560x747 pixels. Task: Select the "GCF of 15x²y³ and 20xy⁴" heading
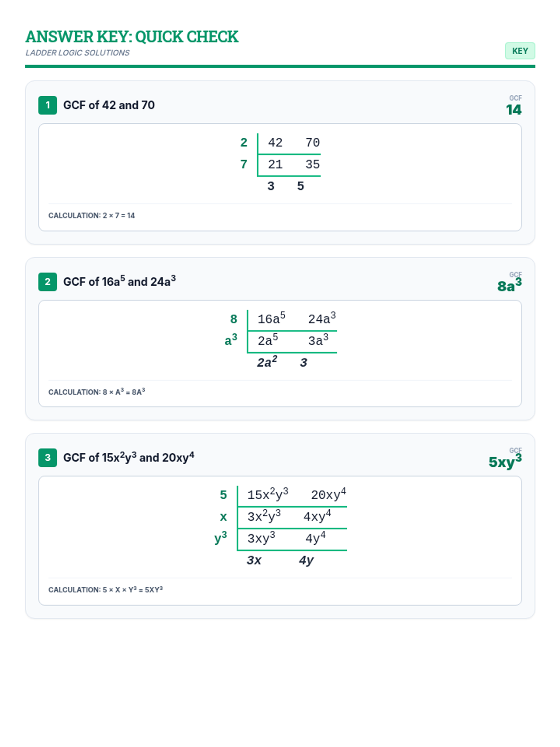point(129,458)
